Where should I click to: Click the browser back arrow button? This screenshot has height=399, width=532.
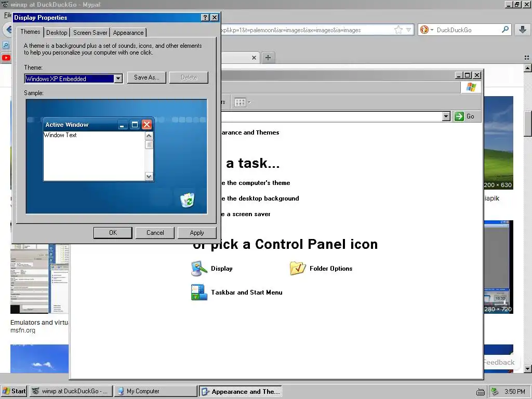click(8, 30)
